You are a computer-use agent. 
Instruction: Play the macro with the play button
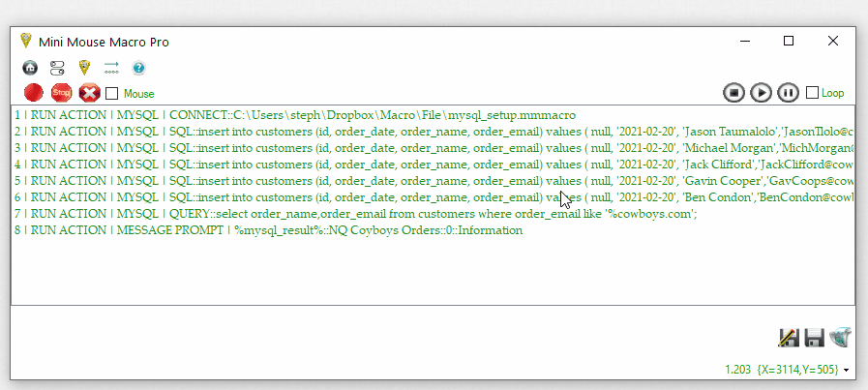coord(762,93)
